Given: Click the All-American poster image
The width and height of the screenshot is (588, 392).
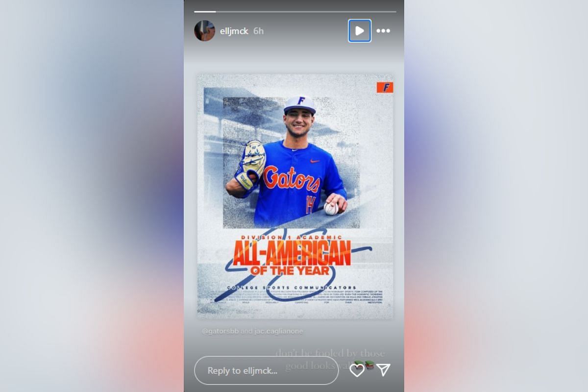Looking at the screenshot, I should pos(295,196).
